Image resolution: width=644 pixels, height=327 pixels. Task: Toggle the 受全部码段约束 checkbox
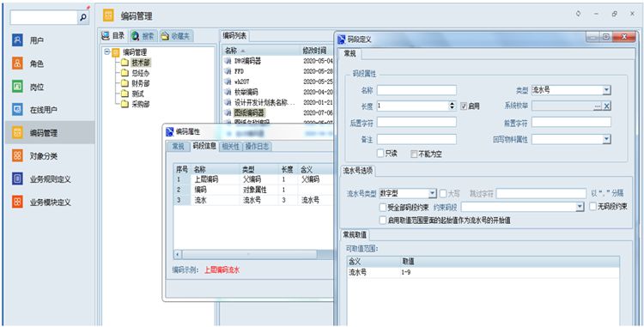[383, 207]
